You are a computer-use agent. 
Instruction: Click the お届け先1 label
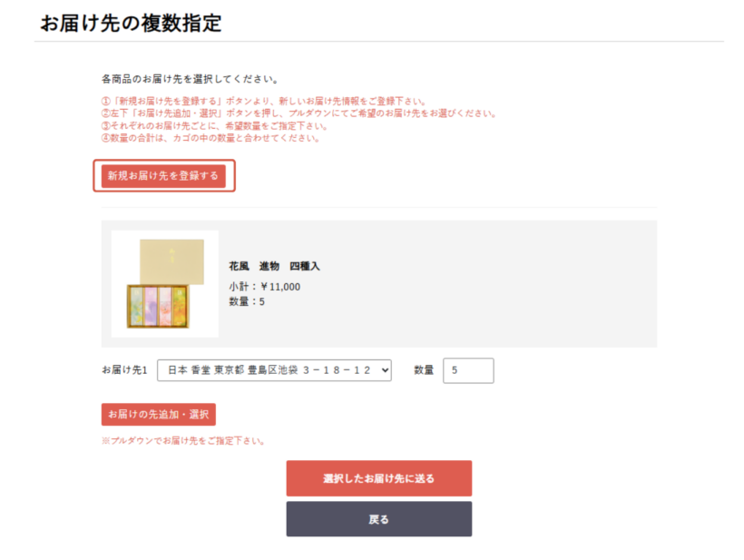(x=124, y=370)
